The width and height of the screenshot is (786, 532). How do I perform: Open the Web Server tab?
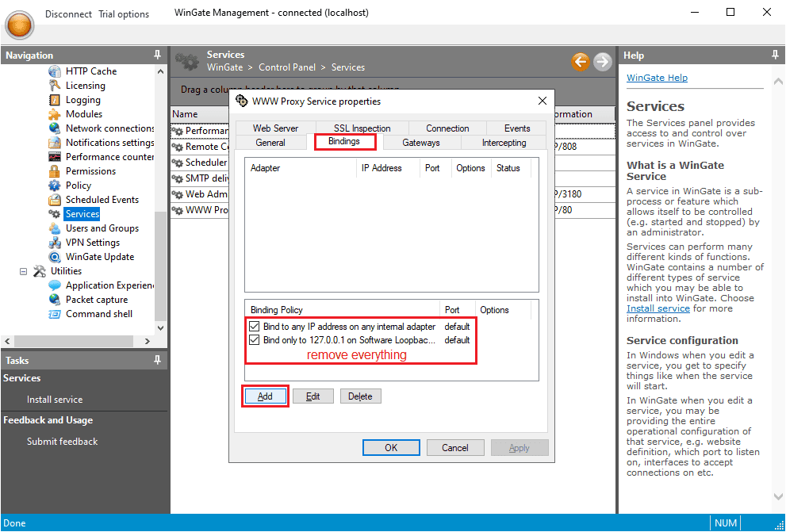pos(275,128)
